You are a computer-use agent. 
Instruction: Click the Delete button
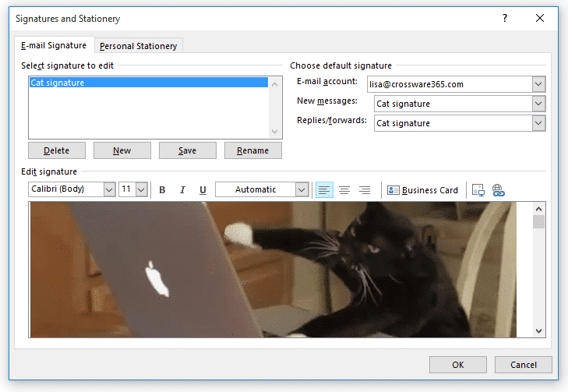click(57, 150)
